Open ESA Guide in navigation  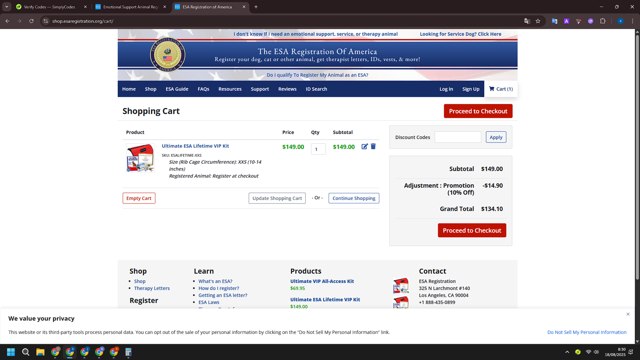click(177, 89)
